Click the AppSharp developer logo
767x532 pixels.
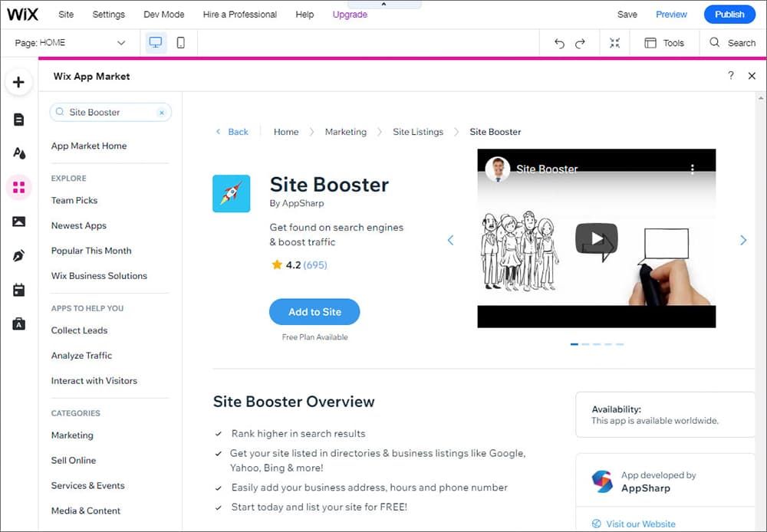coord(602,481)
